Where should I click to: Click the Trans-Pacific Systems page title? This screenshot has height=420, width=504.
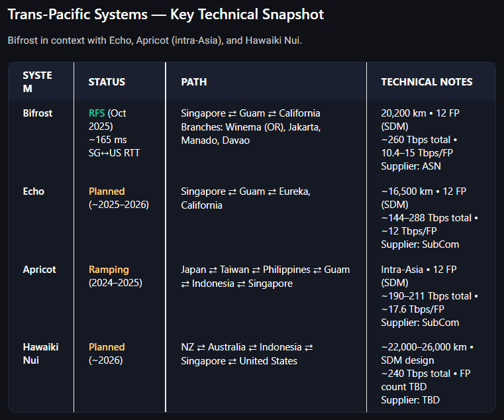coord(166,15)
